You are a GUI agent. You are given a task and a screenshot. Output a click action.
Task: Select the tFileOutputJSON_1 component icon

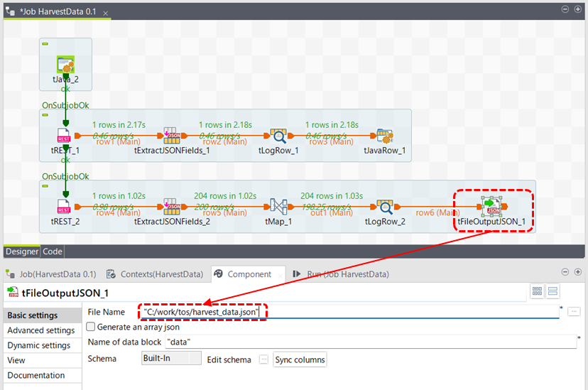click(x=491, y=207)
